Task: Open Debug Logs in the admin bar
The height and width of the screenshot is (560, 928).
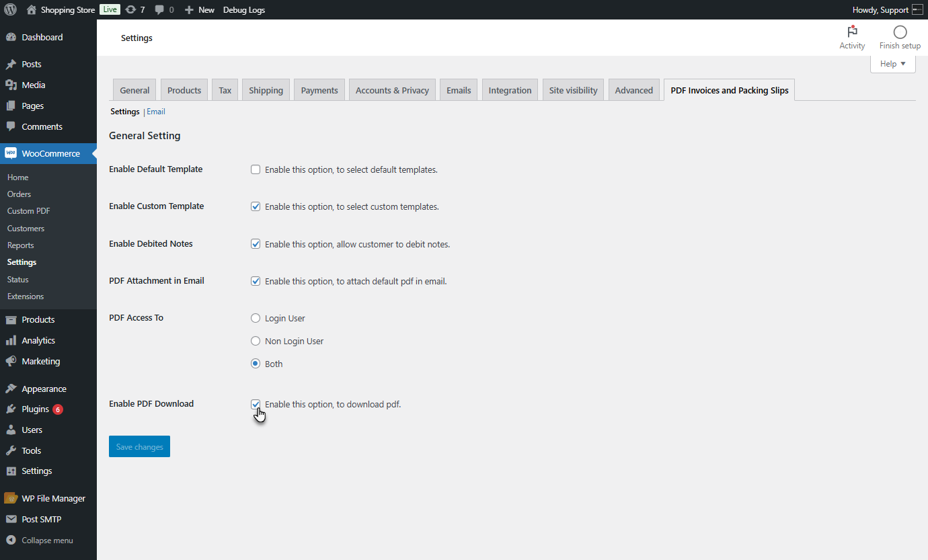Action: coord(244,9)
